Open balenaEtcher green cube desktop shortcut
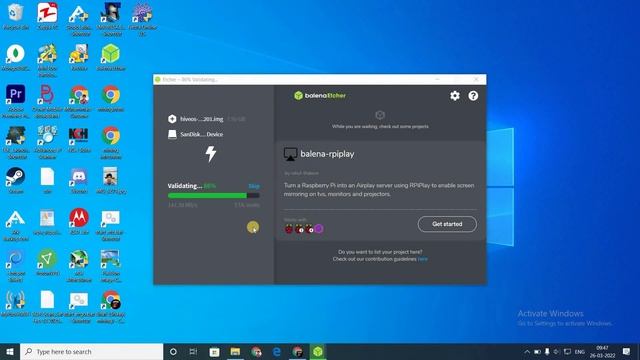Screen dimensions: 640x360 coord(111,58)
